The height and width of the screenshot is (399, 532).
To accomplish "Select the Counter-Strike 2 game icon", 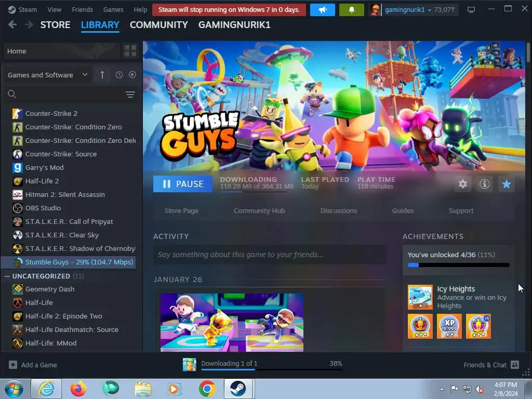I will [17, 113].
